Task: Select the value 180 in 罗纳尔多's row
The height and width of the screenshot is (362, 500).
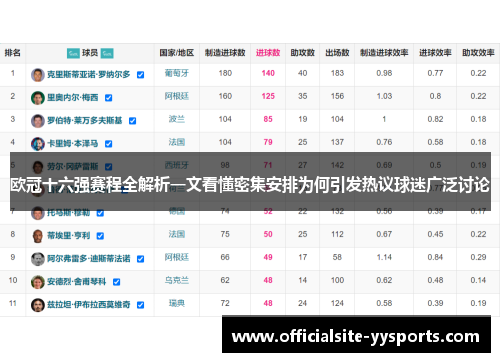Action: coord(225,73)
